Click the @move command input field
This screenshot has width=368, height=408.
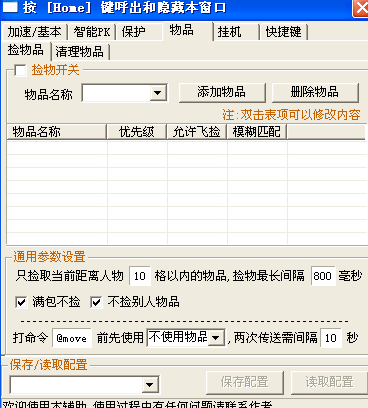72,338
